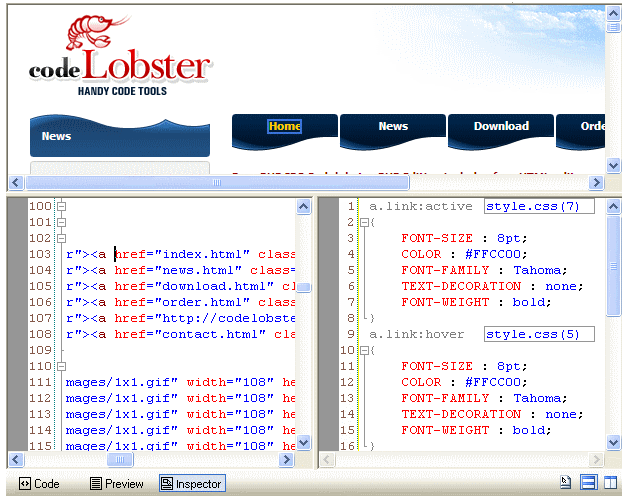Click HTML code pane scroll-up arrow

pyautogui.click(x=303, y=206)
